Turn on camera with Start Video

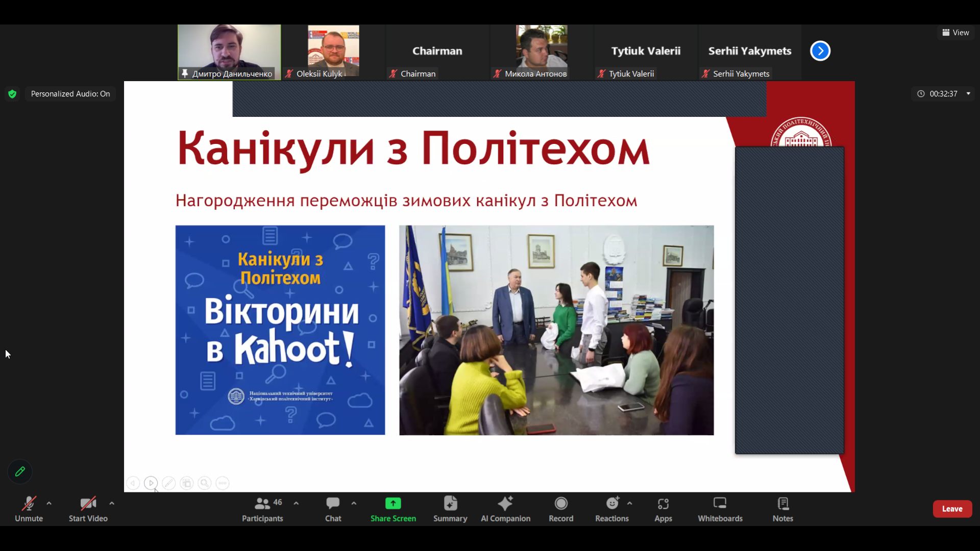click(x=88, y=509)
